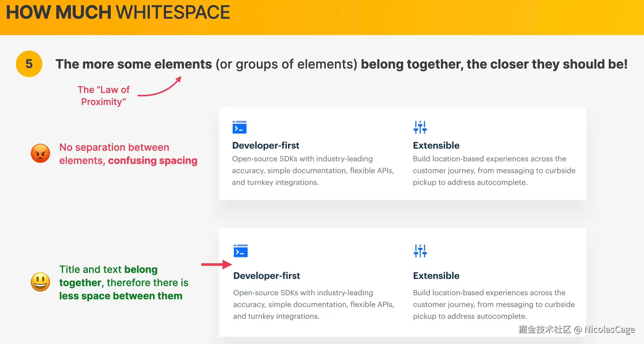Image resolution: width=644 pixels, height=344 pixels.
Task: Click the smiling face emoji
Action: click(x=40, y=282)
